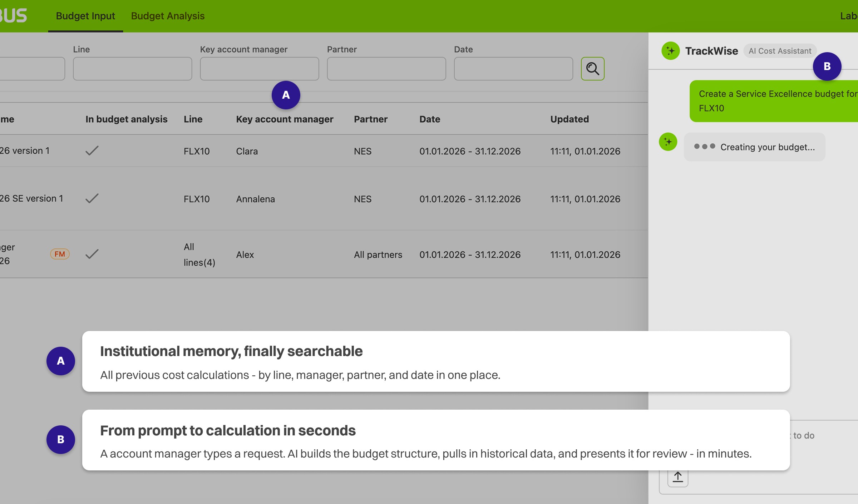Click the AI Cost Assistant label
The height and width of the screenshot is (504, 858).
[780, 51]
